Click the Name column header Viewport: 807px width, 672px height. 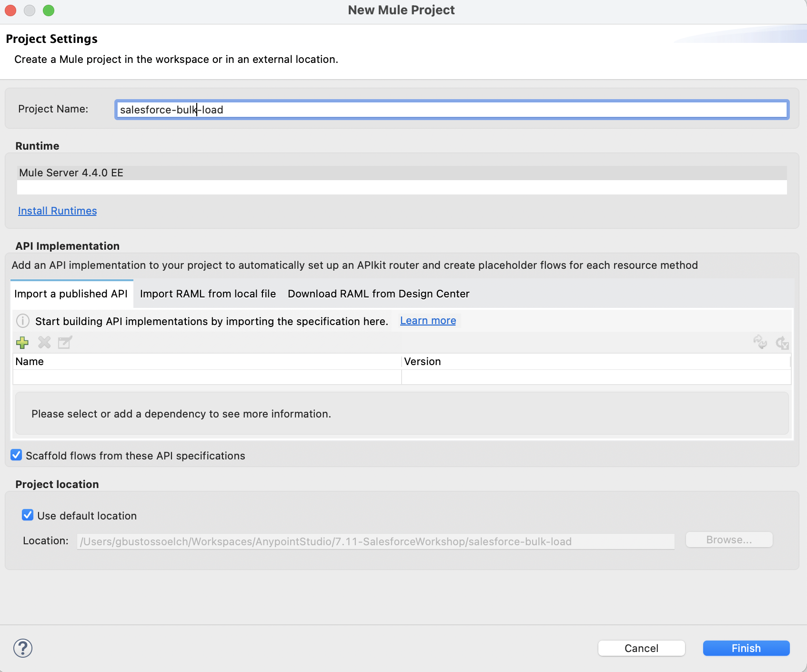(x=30, y=361)
